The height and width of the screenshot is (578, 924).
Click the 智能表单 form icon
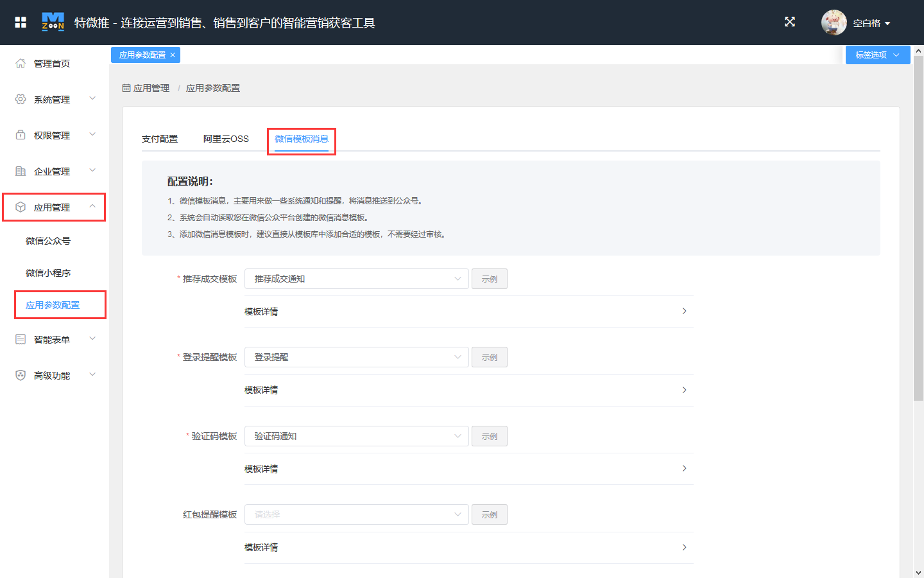pos(21,339)
